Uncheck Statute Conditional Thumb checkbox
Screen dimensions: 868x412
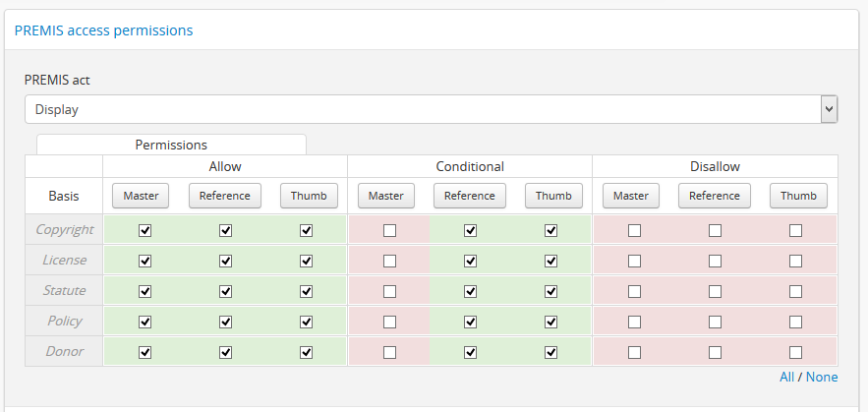click(x=551, y=291)
